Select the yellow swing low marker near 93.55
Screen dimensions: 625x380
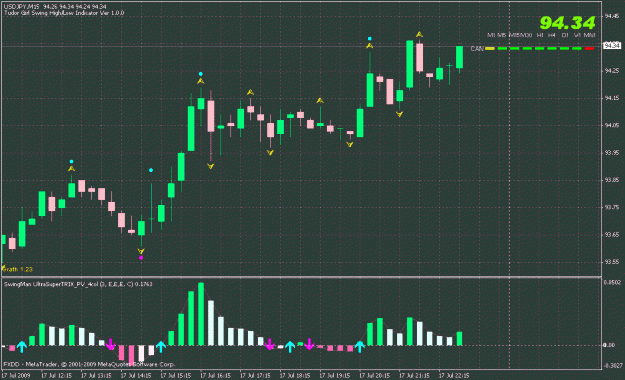(141, 251)
